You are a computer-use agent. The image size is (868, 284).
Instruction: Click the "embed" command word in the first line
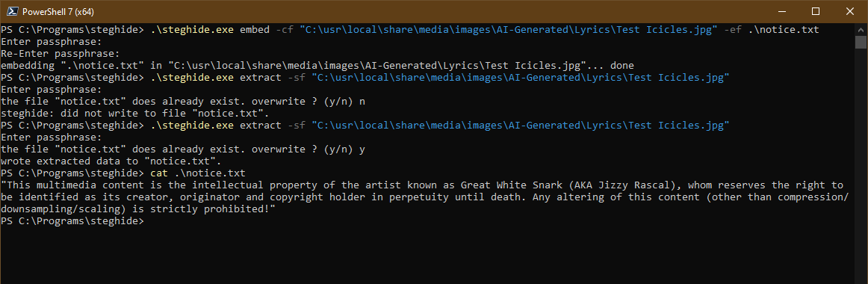click(255, 30)
